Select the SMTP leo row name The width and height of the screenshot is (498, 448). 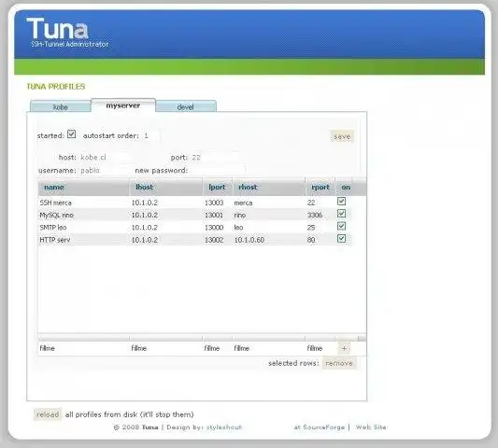[x=53, y=228]
